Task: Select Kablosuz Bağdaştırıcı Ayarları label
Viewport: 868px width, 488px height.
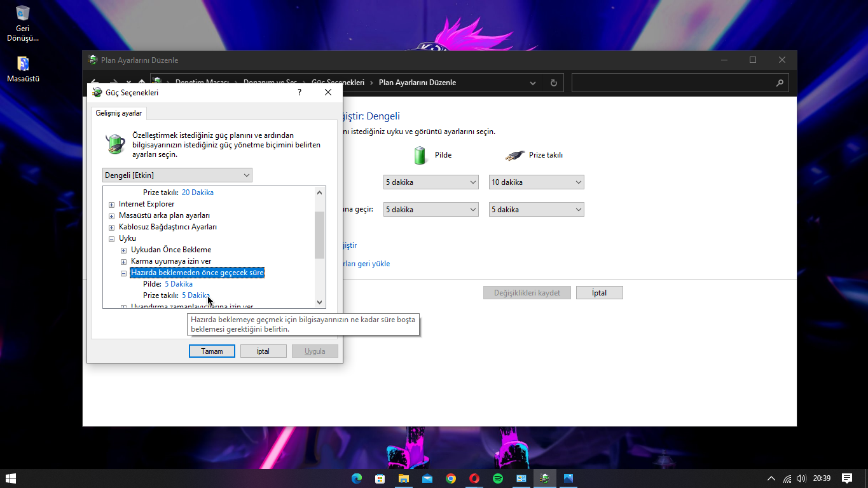Action: point(168,227)
